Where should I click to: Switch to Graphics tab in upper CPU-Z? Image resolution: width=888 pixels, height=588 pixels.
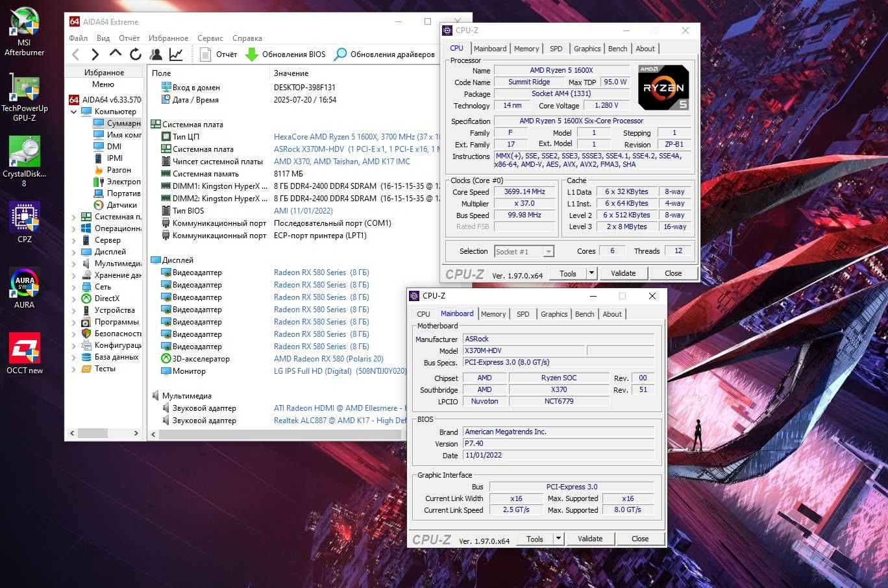(x=587, y=49)
